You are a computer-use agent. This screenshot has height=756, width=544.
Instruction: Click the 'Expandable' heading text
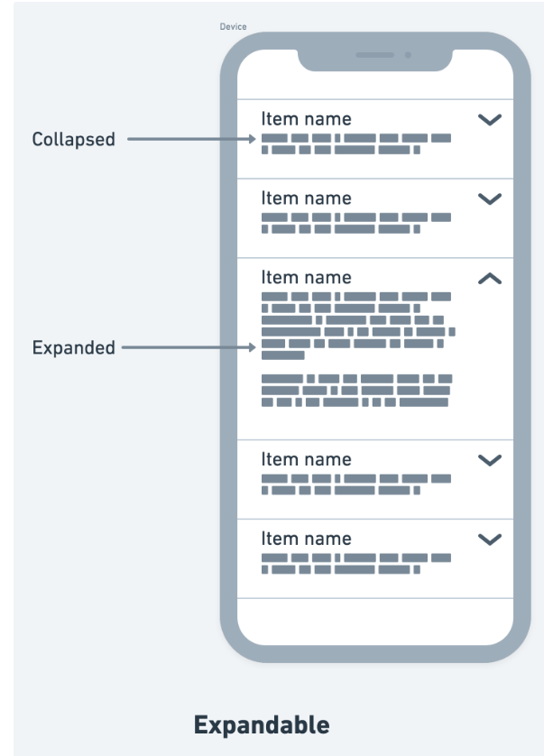(262, 725)
